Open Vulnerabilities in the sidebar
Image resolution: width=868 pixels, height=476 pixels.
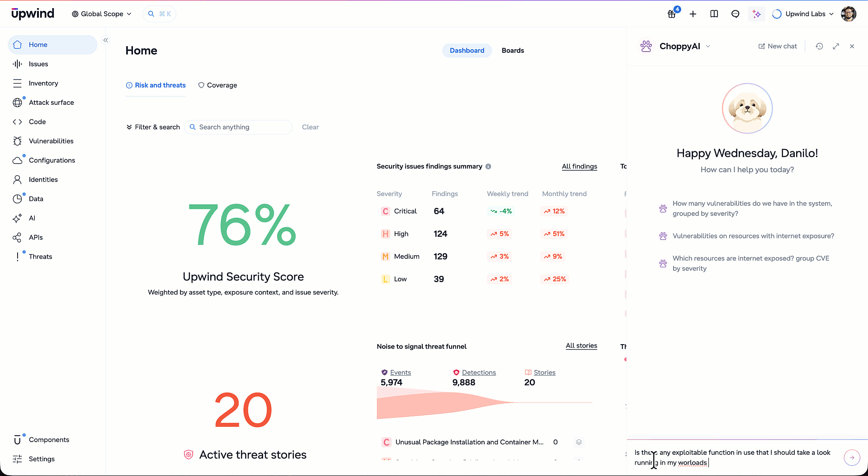[51, 141]
